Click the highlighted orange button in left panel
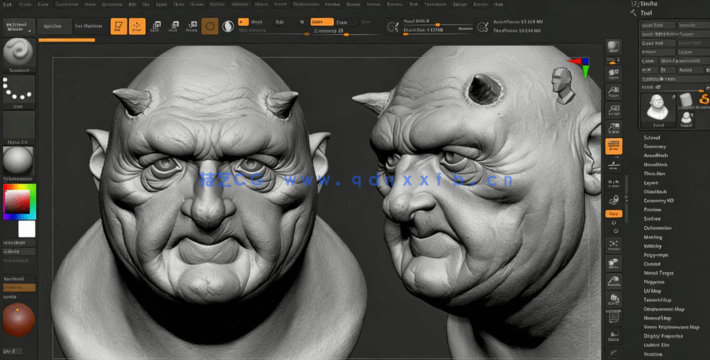 19,288
